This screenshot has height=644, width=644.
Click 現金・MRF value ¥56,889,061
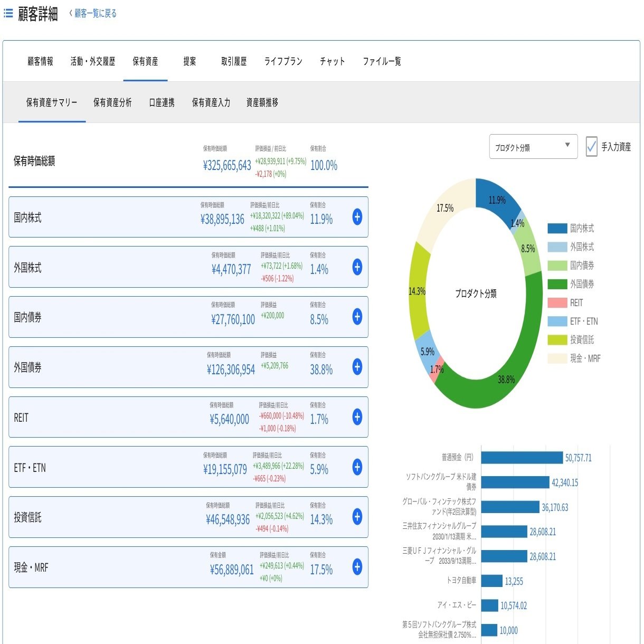pos(232,570)
